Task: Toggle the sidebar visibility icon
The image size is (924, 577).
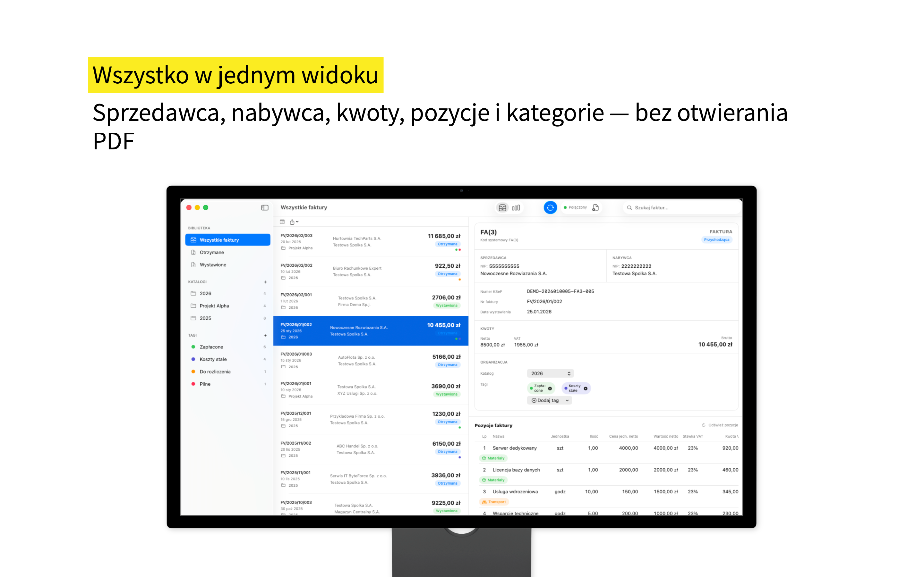Action: point(265,207)
